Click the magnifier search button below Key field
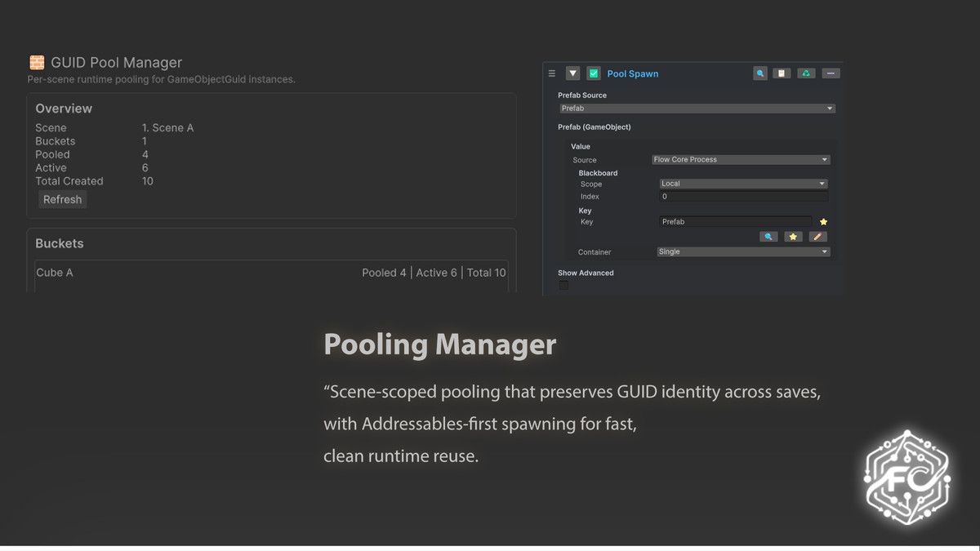This screenshot has width=980, height=551. [x=768, y=237]
